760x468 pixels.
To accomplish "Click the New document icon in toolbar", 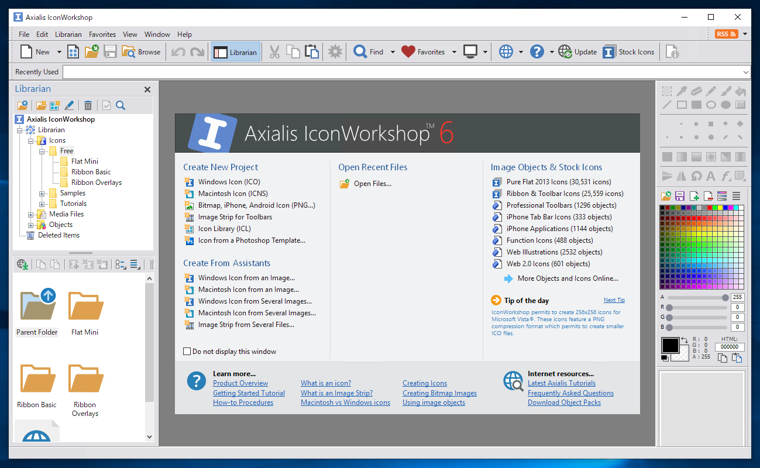I will click(26, 52).
